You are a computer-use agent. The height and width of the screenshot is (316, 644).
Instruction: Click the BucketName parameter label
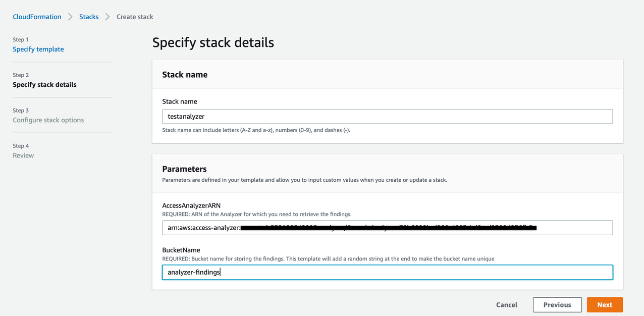tap(180, 250)
